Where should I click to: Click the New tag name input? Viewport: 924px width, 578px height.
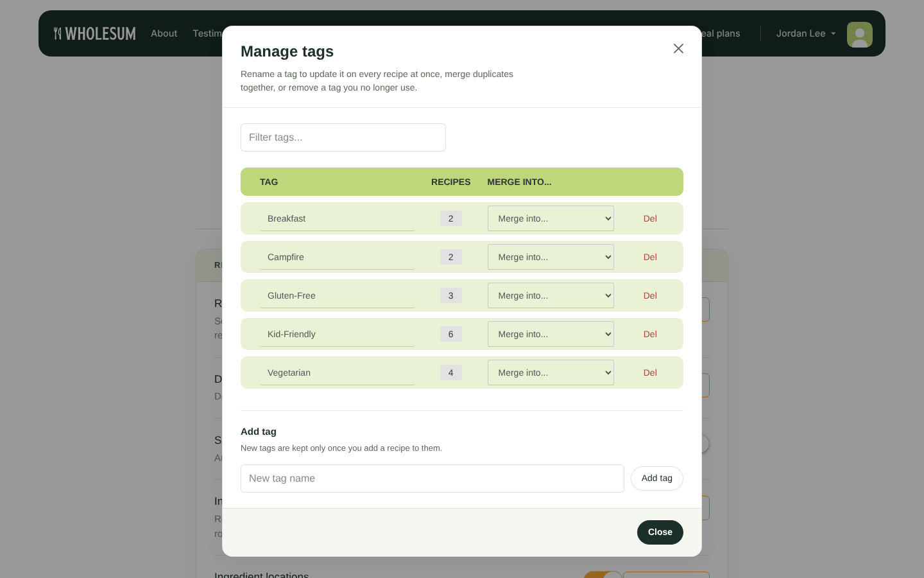click(432, 478)
